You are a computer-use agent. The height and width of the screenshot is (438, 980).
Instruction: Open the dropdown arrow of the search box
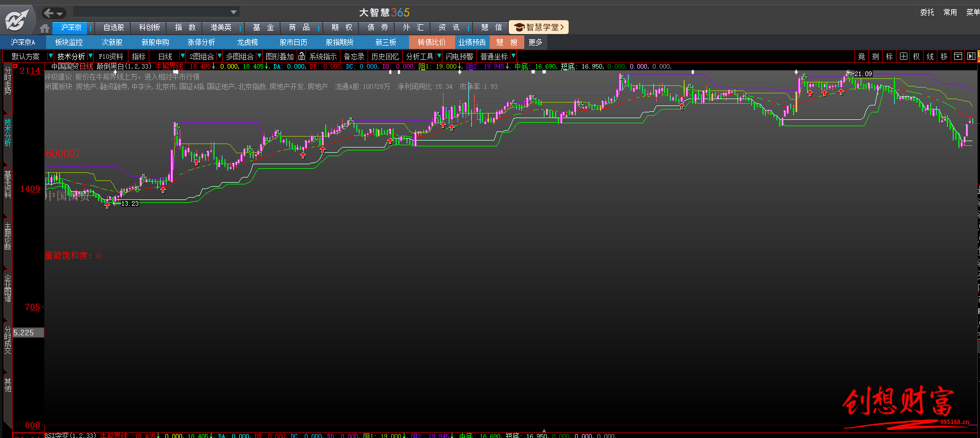(x=233, y=12)
